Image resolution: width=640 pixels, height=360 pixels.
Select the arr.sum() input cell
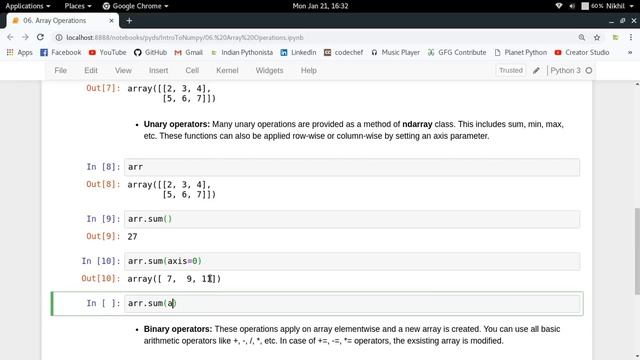click(352, 219)
